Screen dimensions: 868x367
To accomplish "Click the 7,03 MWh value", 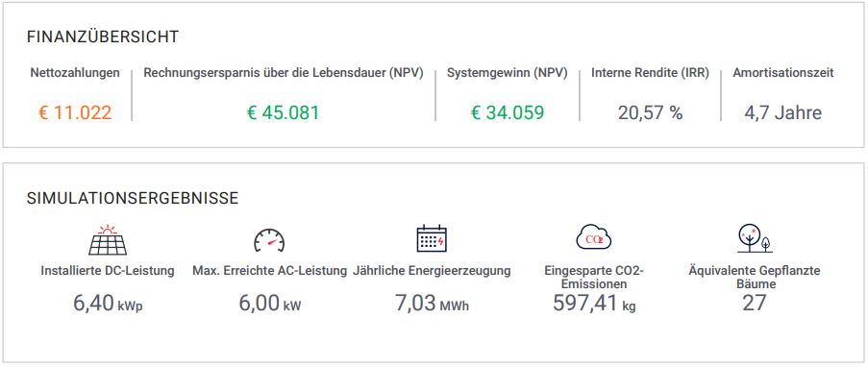I will 432,304.
